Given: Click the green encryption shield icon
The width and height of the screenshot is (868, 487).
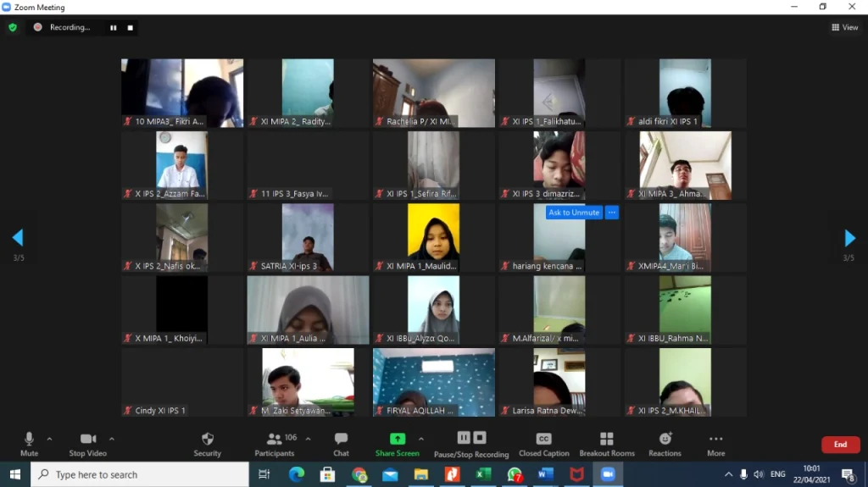Looking at the screenshot, I should 13,27.
